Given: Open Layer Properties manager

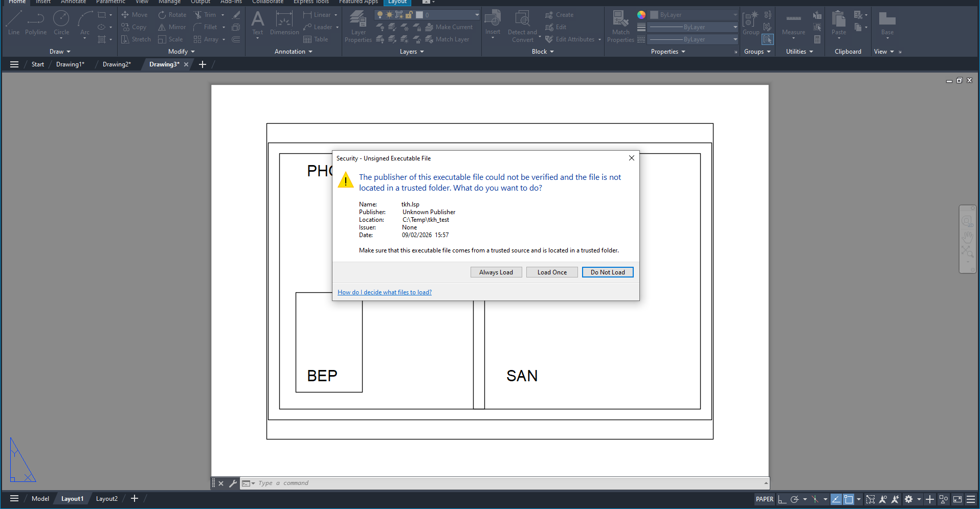Looking at the screenshot, I should 358,27.
